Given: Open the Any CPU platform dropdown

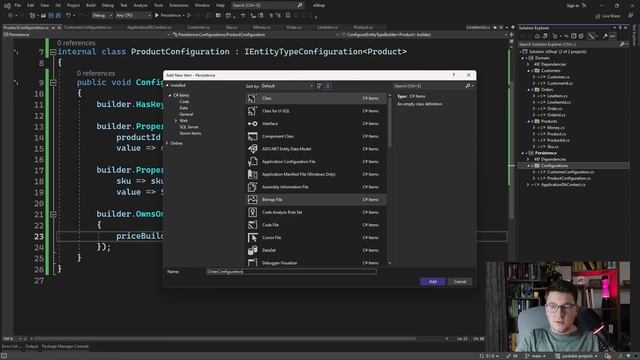Looking at the screenshot, I should click(133, 16).
